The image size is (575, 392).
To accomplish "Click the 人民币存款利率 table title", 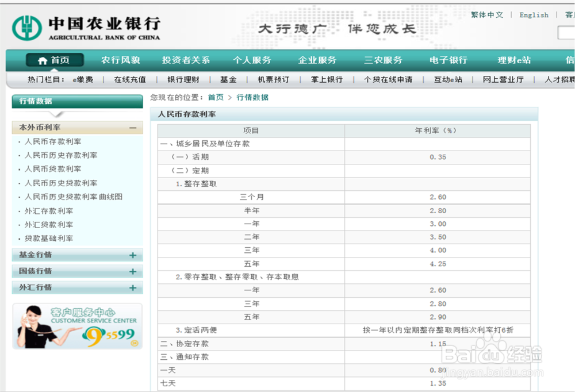I will [187, 114].
